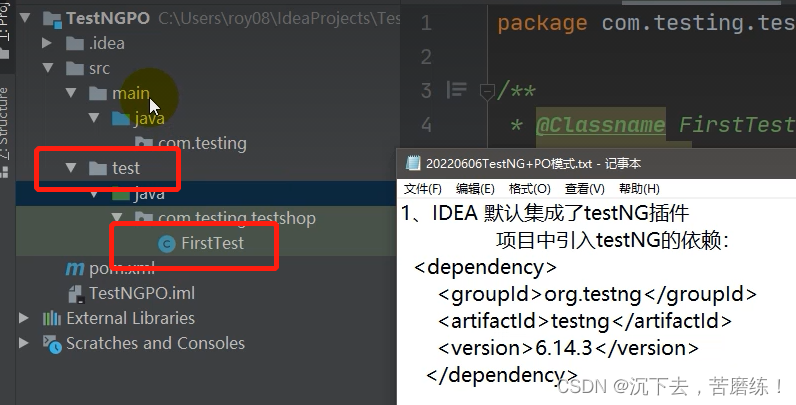Click the blue java sources folder icon
The width and height of the screenshot is (796, 405).
click(121, 118)
